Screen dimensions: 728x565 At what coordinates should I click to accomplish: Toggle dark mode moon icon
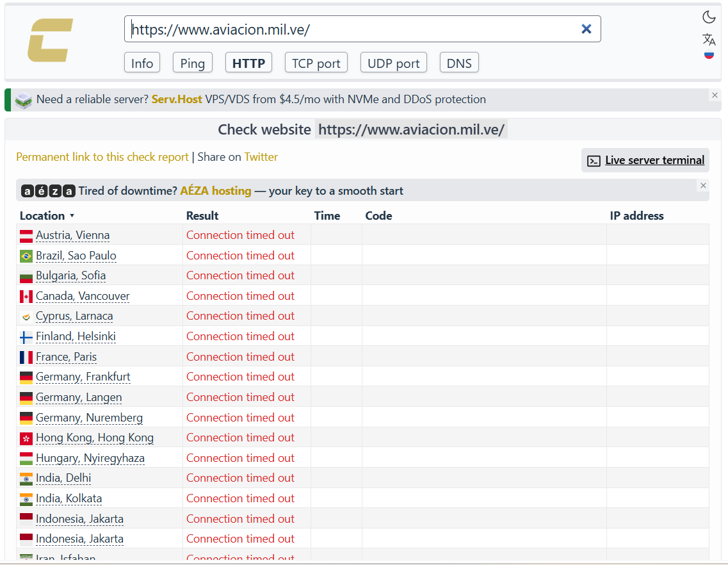[709, 17]
